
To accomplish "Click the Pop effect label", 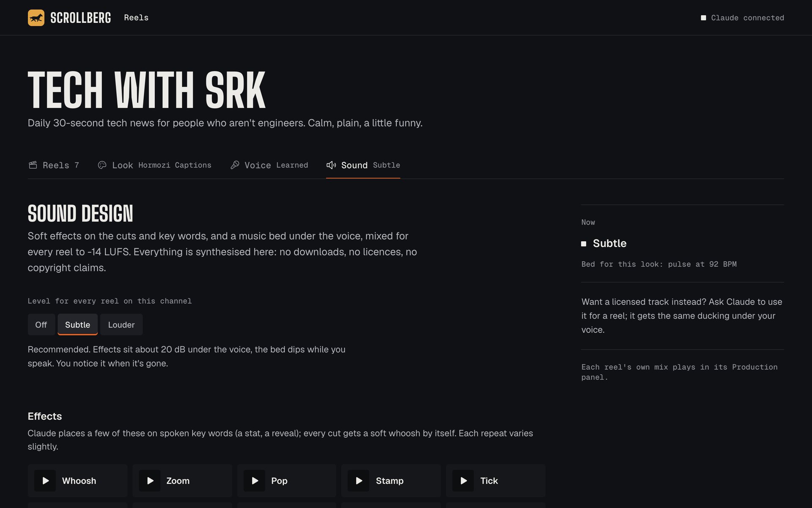I will 279,481.
